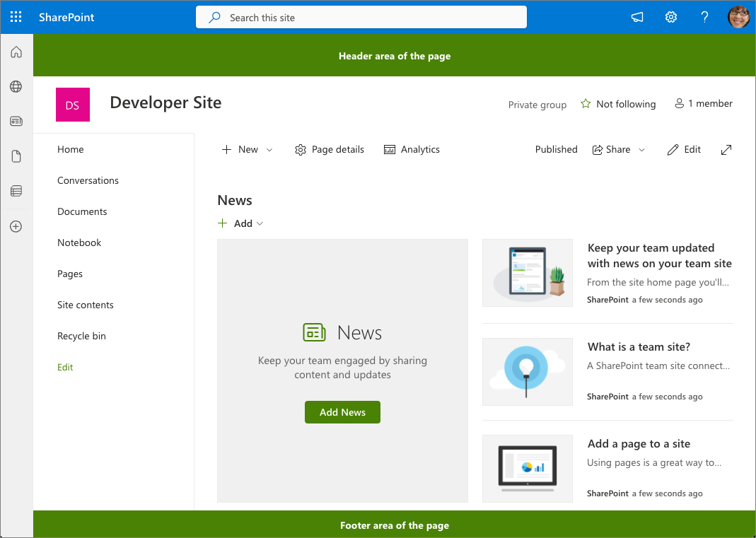Go to Home in app bar
756x538 pixels.
(16, 52)
